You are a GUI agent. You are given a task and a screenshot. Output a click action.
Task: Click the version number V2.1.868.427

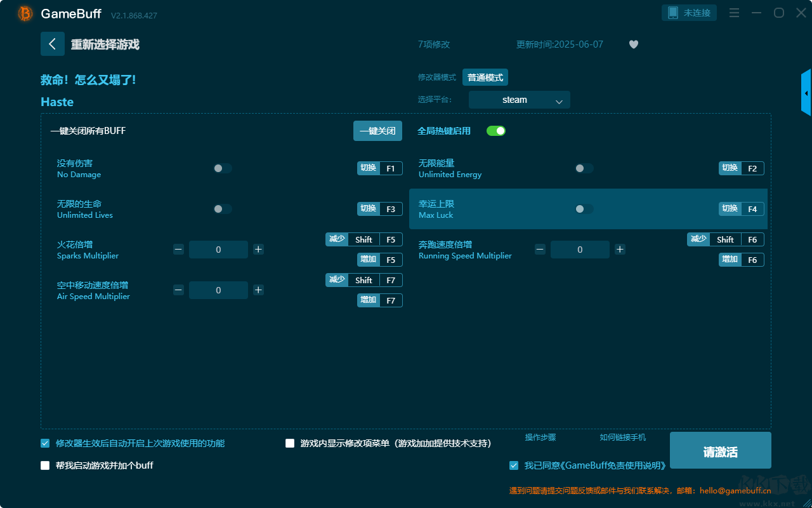[134, 15]
